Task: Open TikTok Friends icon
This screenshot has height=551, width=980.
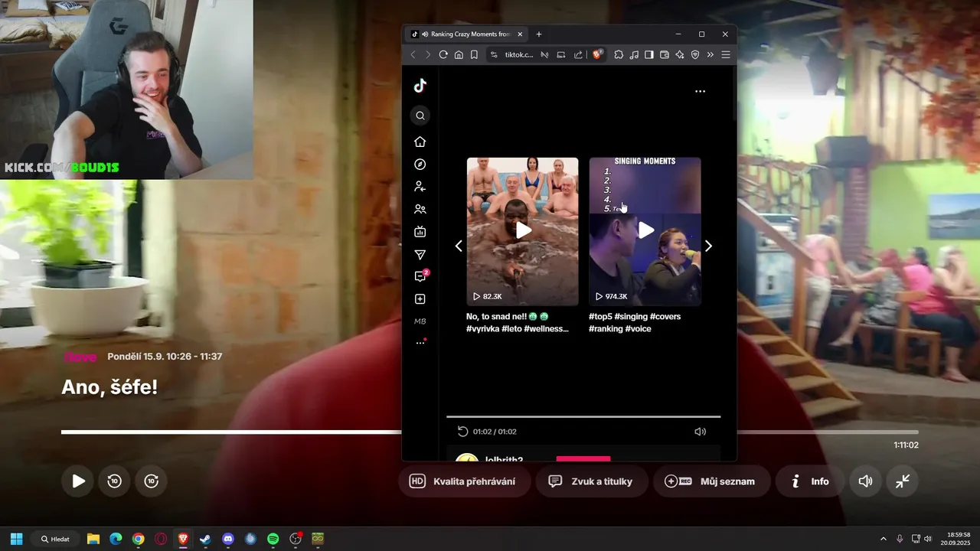Action: pos(420,209)
